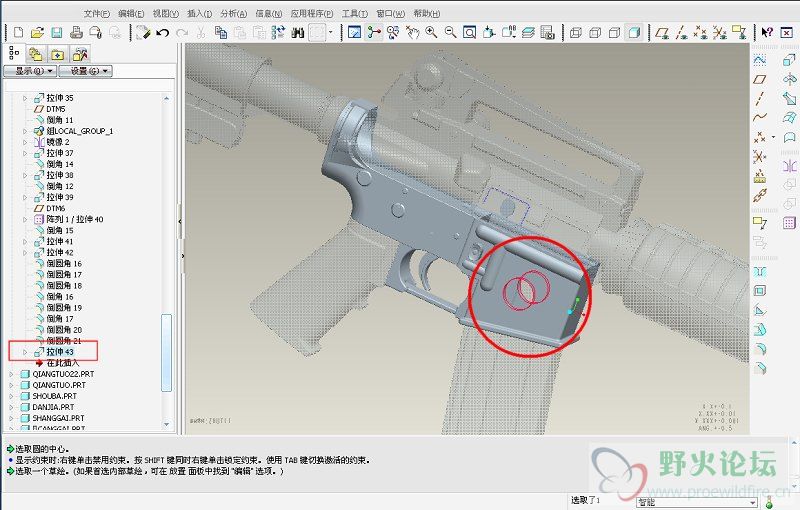The height and width of the screenshot is (510, 800).
Task: Switch to the Folder Browser tab
Action: (x=36, y=54)
